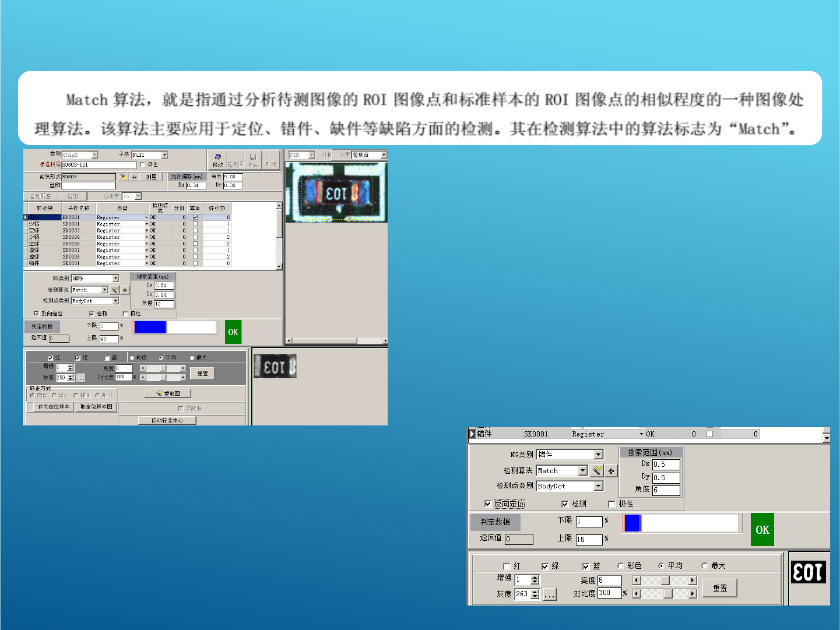
Task: Click the 增强 stepper above 灰度 259
Action: (x=71, y=368)
